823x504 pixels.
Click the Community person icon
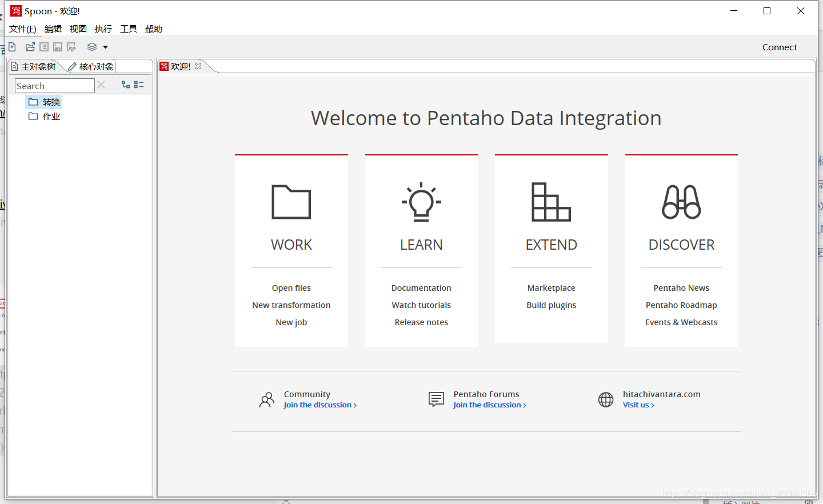coord(266,399)
